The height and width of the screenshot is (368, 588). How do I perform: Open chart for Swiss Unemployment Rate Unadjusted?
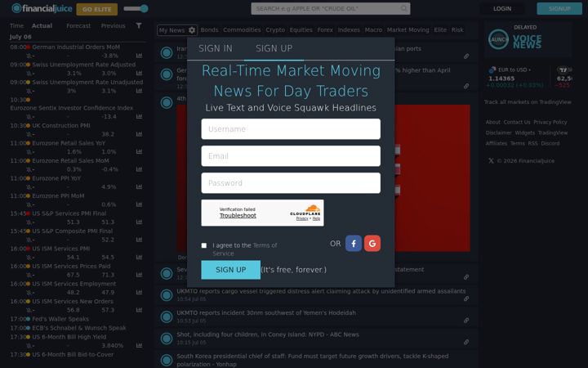tap(139, 91)
